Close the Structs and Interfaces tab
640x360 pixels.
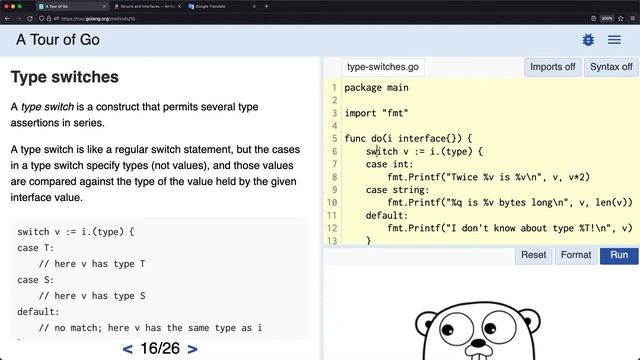pyautogui.click(x=179, y=7)
